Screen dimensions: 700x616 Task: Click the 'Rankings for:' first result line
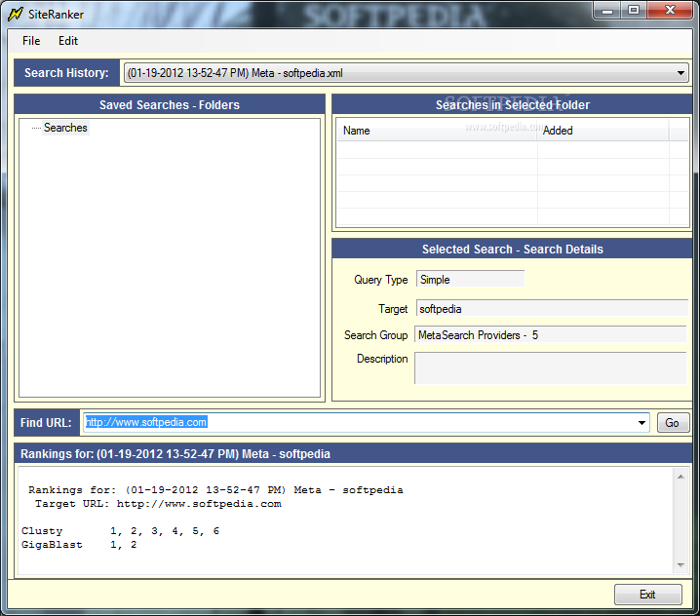(x=215, y=490)
